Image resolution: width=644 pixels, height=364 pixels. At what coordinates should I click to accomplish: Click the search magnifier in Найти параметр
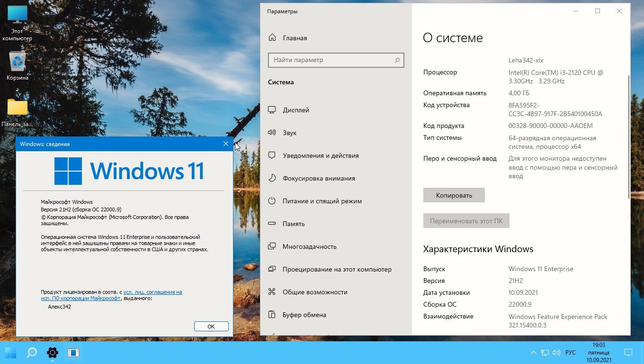(x=397, y=60)
